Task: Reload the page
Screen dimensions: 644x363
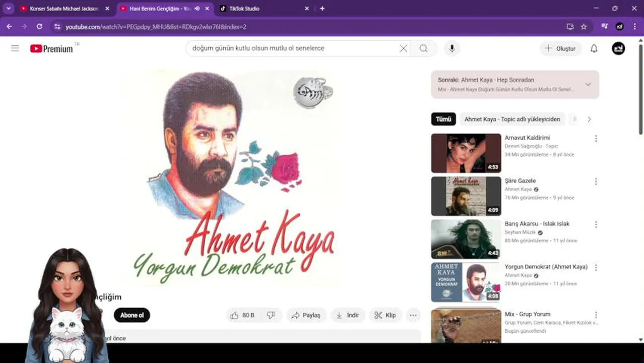Action: [39, 26]
